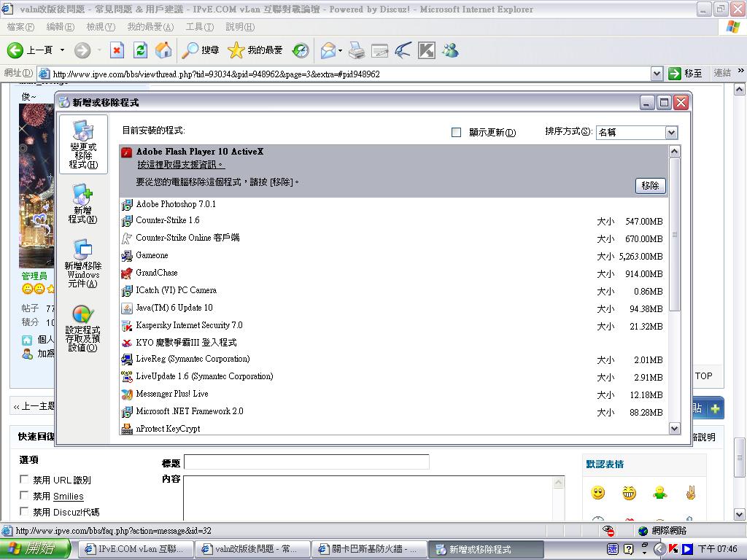The width and height of the screenshot is (747, 560).
Task: Select the Adobe Photoshop 7.0.1 entry
Action: tap(393, 204)
